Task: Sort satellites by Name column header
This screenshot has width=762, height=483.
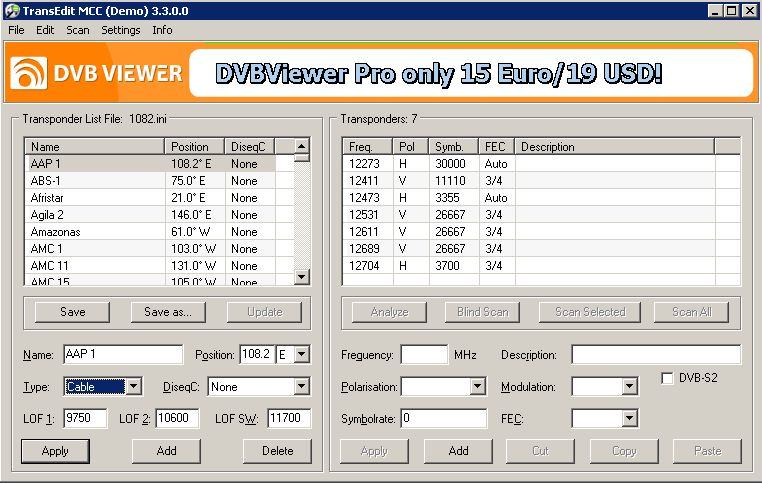Action: 95,147
